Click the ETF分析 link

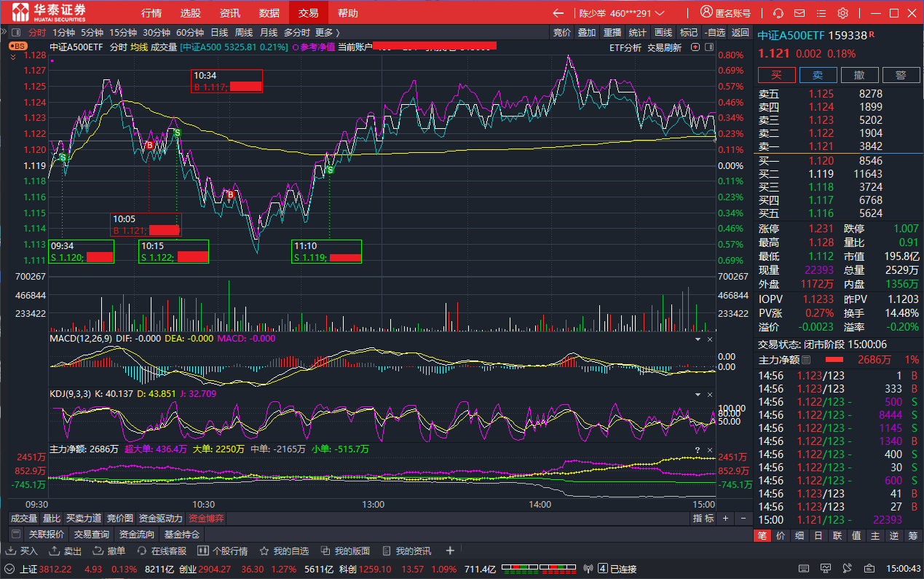point(625,47)
